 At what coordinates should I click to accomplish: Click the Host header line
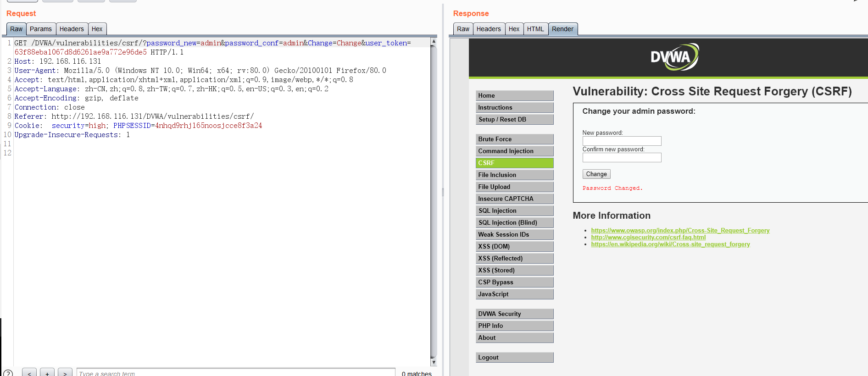58,61
